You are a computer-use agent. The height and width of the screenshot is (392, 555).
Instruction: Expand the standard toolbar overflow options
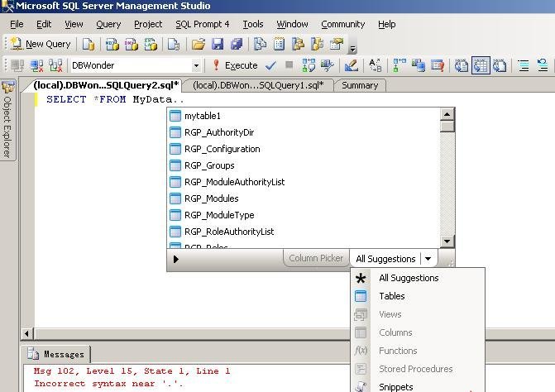(352, 49)
